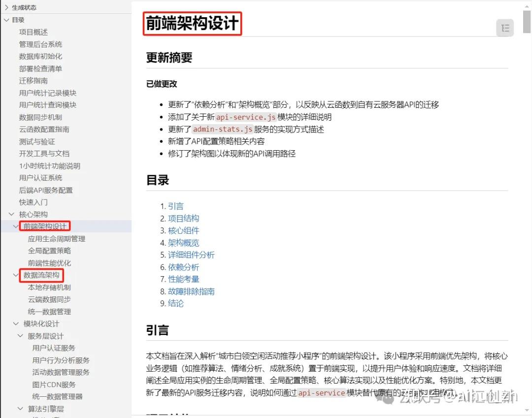Viewport: 532px width, 418px height.
Task: Collapse the 核心架构 node
Action: (11, 214)
